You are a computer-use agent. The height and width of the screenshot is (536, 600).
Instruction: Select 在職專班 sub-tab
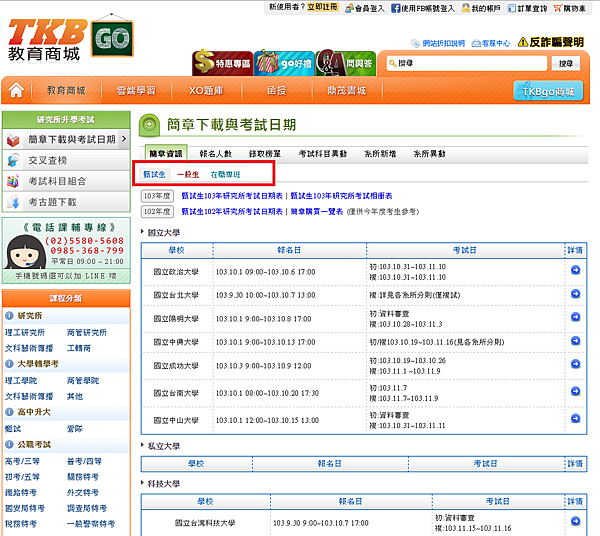225,175
